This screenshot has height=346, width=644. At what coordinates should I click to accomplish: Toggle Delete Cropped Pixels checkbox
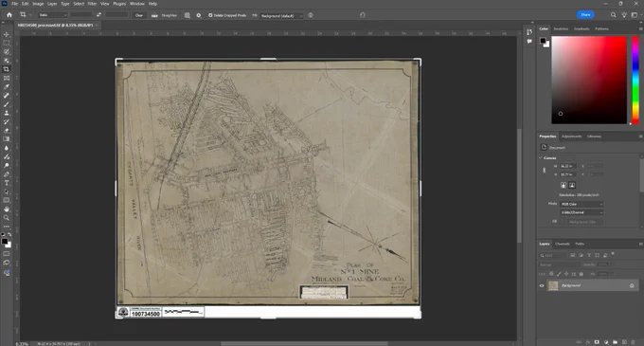tap(210, 15)
